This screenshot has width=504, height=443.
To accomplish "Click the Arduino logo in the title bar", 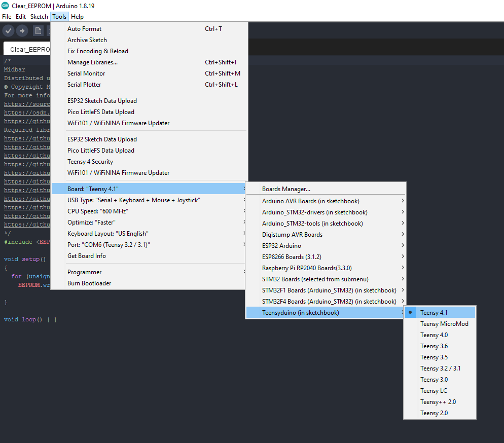I will [x=5, y=6].
